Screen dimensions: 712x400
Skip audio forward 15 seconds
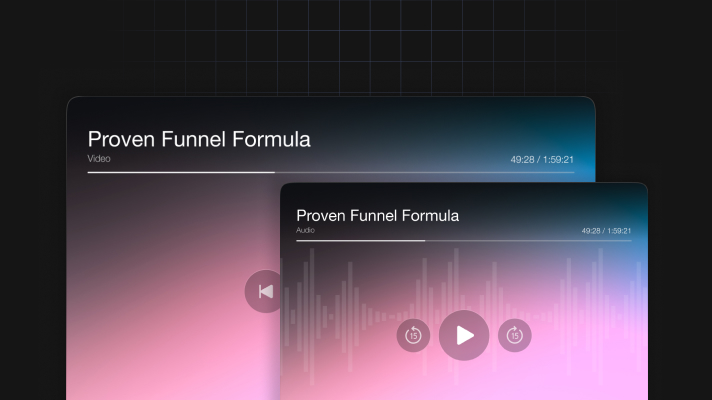click(x=514, y=335)
